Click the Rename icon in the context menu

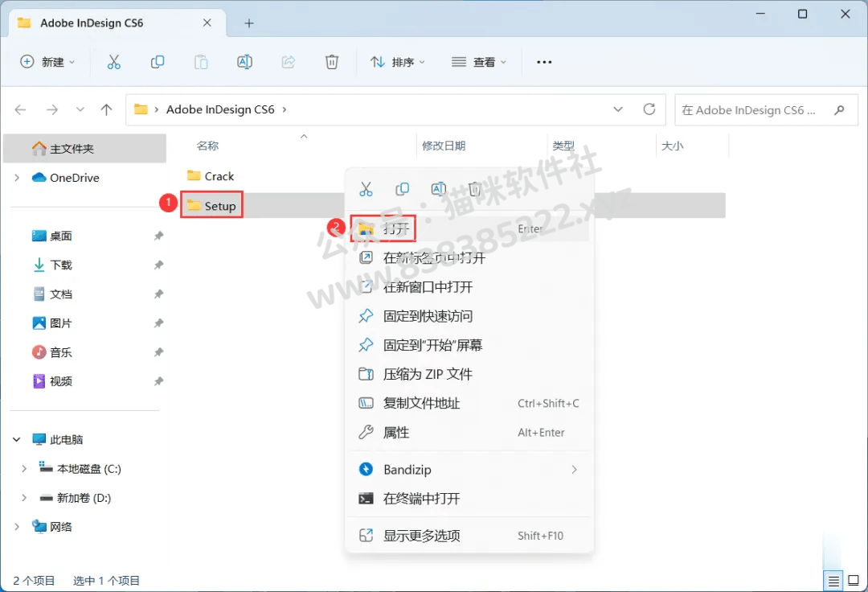click(x=439, y=189)
